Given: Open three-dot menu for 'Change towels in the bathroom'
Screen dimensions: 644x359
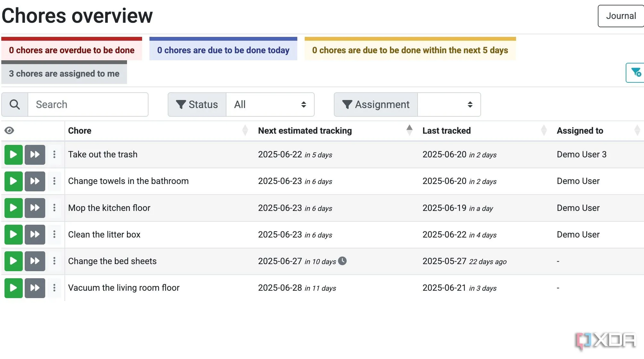Looking at the screenshot, I should pyautogui.click(x=54, y=181).
